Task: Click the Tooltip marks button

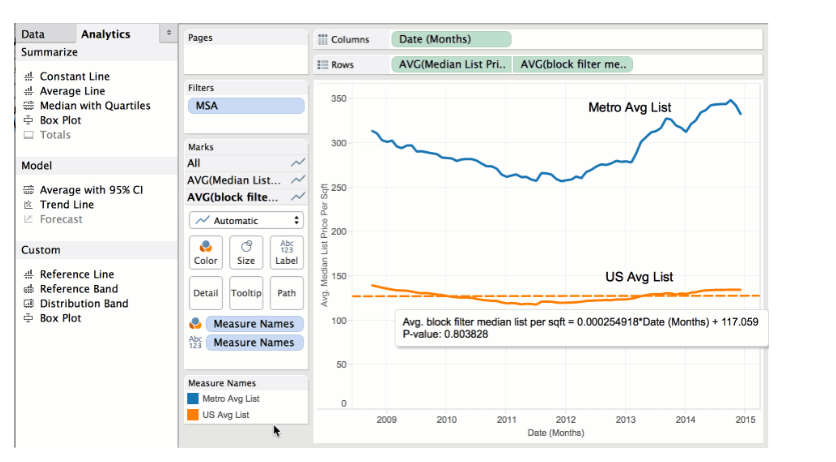Action: tap(246, 293)
